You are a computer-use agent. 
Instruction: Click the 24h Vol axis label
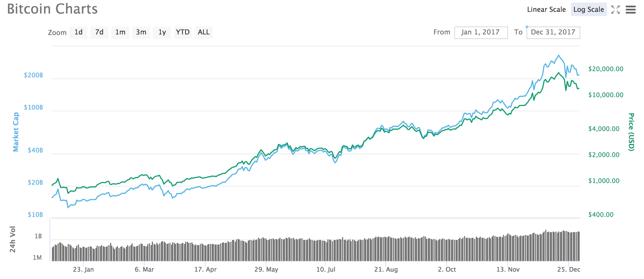pyautogui.click(x=13, y=239)
